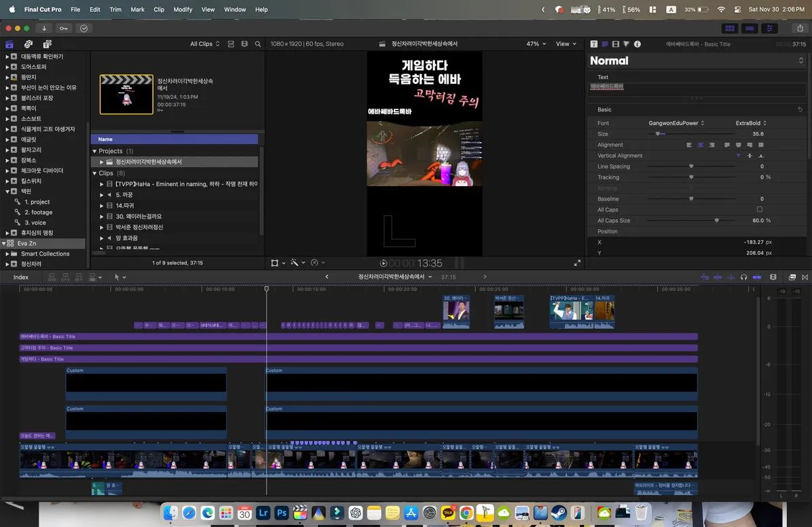Click the Share export icon
The height and width of the screenshot is (527, 812).
tap(800, 28)
